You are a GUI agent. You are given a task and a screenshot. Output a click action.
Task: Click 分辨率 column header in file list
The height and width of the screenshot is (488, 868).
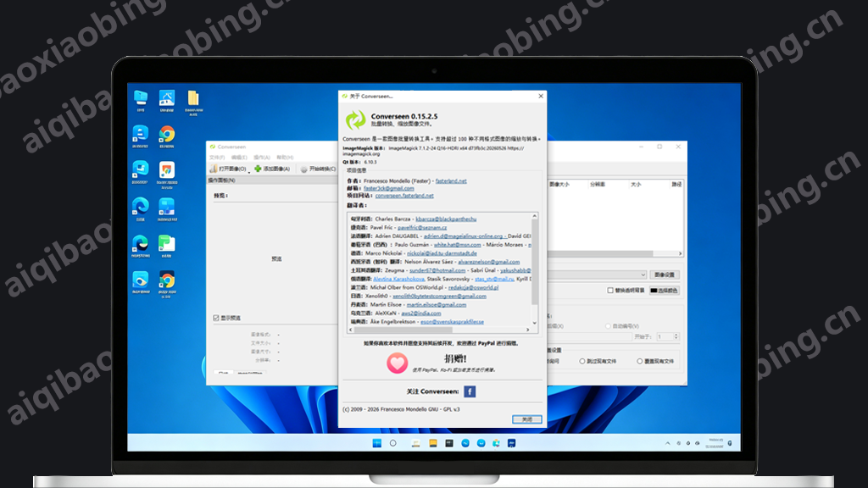point(598,184)
